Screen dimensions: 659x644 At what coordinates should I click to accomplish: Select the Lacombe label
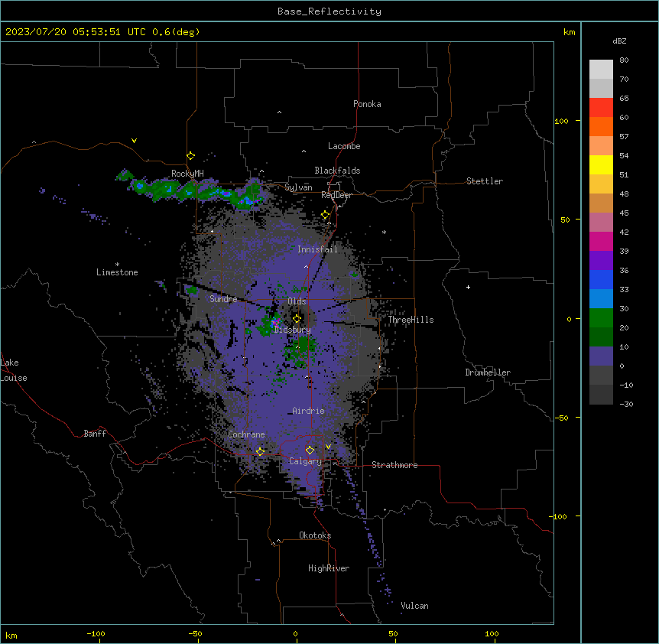click(x=344, y=146)
